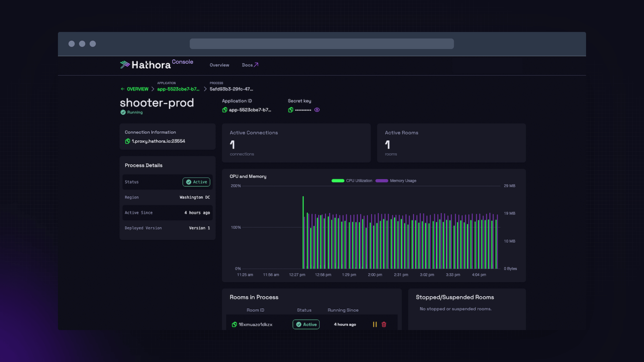
Task: Suspend room with the pause icon
Action: [375, 325]
